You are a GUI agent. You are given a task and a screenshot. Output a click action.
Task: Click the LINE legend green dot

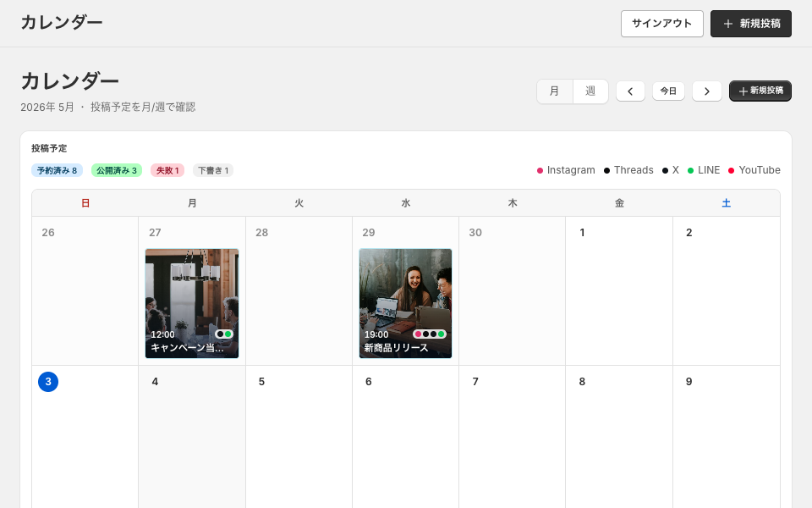tap(690, 170)
